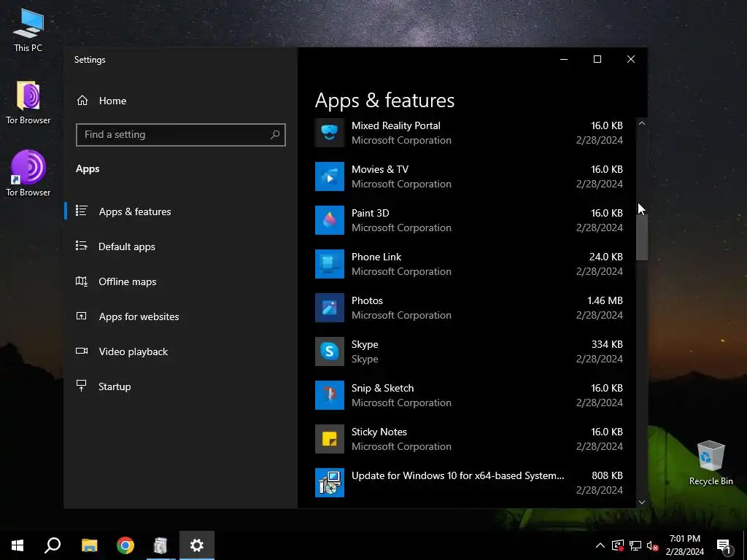Show hidden tray icons chevron

pos(600,545)
